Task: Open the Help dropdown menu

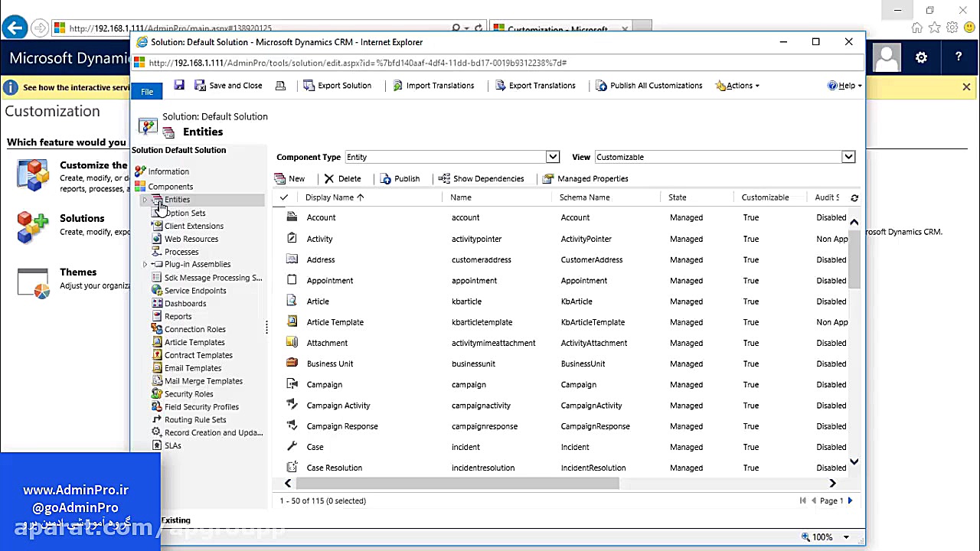Action: (844, 86)
